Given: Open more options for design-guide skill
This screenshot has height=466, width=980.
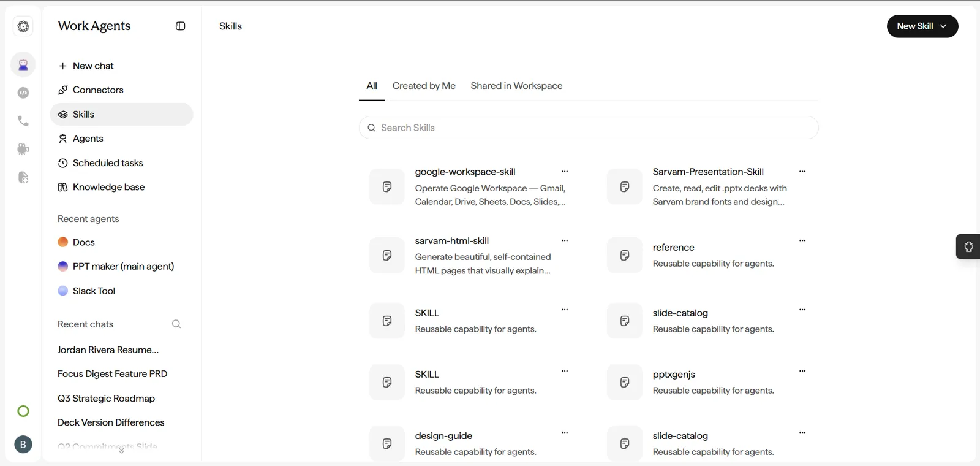Looking at the screenshot, I should pyautogui.click(x=565, y=432).
